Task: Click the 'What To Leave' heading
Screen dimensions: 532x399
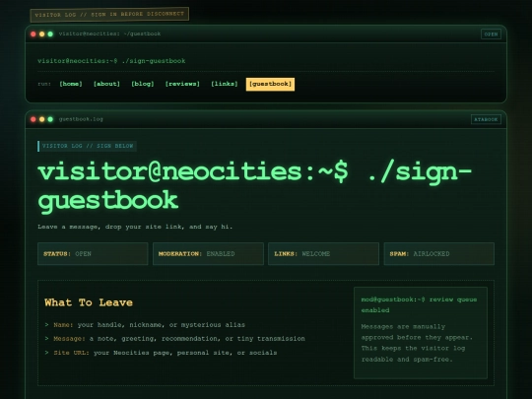Action: pos(89,302)
